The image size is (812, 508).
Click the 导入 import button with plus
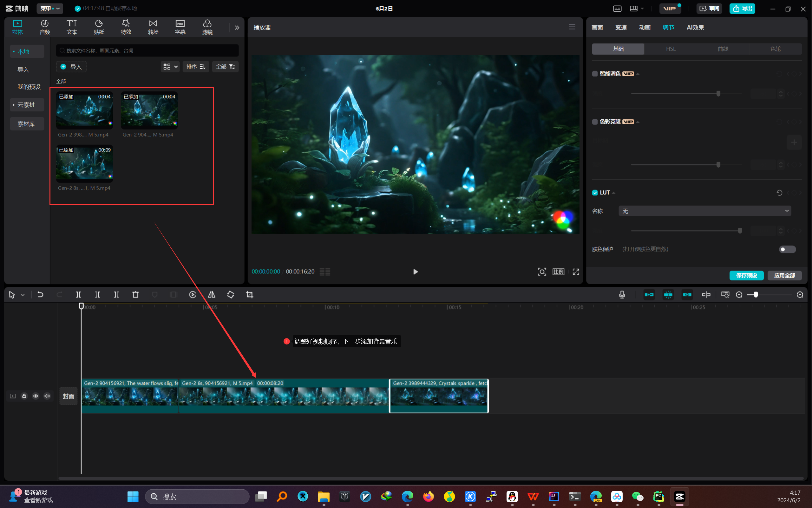(x=71, y=67)
